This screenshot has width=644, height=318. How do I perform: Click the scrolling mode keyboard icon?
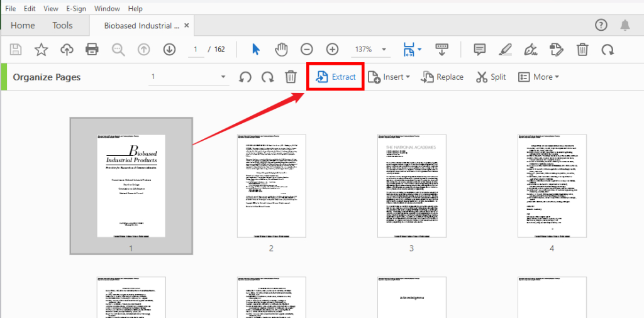pyautogui.click(x=442, y=50)
